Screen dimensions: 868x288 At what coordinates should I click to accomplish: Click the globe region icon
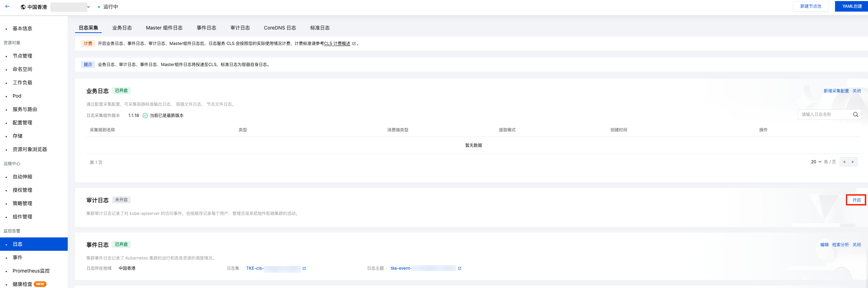pyautogui.click(x=23, y=7)
